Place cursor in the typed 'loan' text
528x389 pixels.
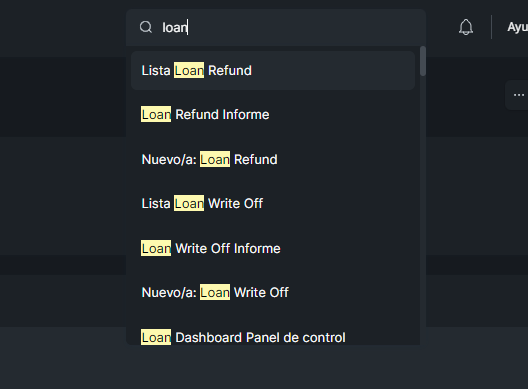pyautogui.click(x=174, y=28)
